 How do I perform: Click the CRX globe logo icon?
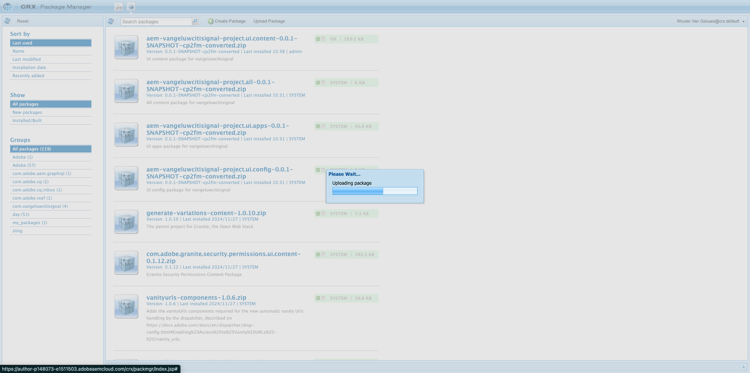coord(8,7)
